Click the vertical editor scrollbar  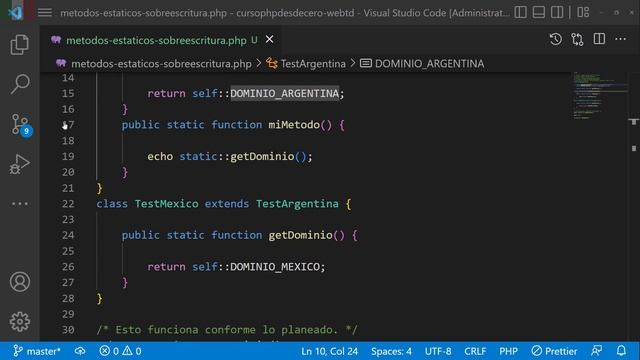click(634, 206)
